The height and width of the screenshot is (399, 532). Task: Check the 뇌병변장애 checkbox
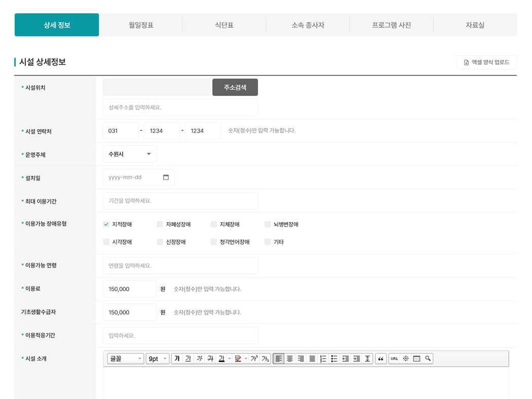[x=268, y=224]
